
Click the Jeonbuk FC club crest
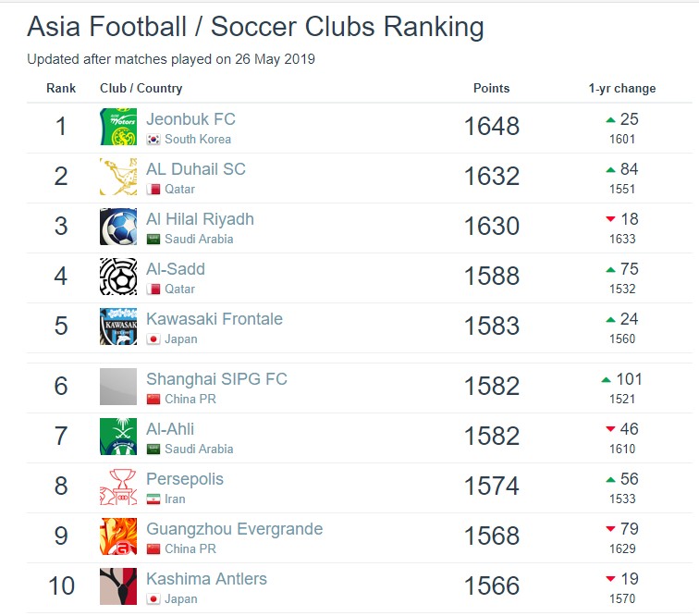(118, 127)
